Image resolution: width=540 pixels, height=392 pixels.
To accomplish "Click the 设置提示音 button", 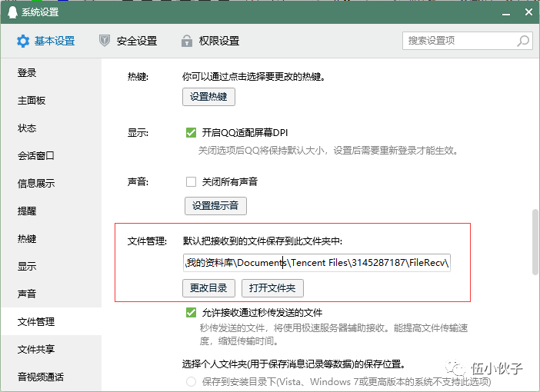I will point(215,206).
